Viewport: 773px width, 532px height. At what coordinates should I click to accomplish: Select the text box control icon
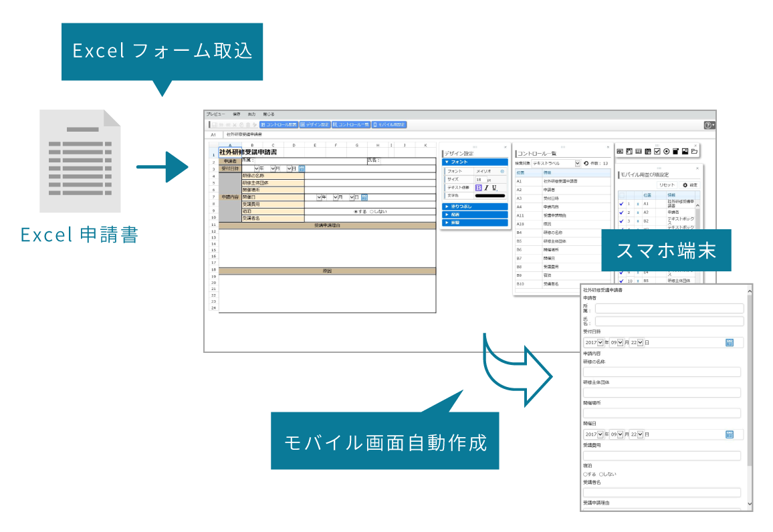(x=629, y=152)
